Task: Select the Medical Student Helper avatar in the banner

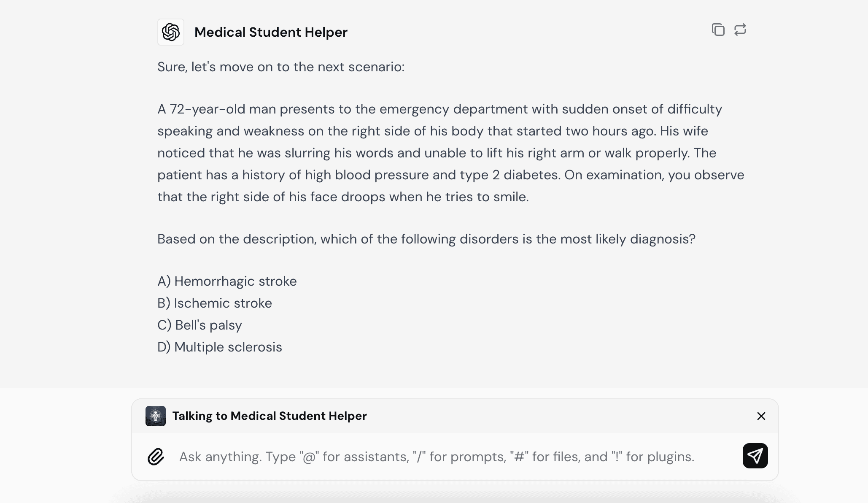Action: (155, 416)
